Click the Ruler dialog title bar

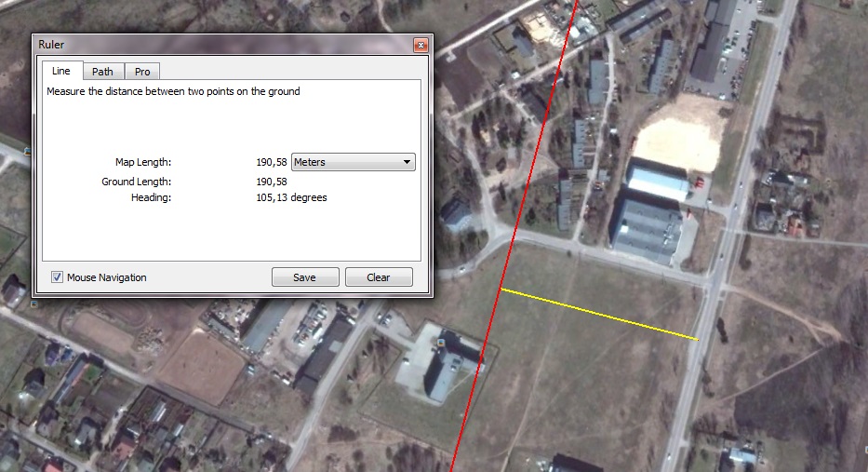[x=221, y=45]
